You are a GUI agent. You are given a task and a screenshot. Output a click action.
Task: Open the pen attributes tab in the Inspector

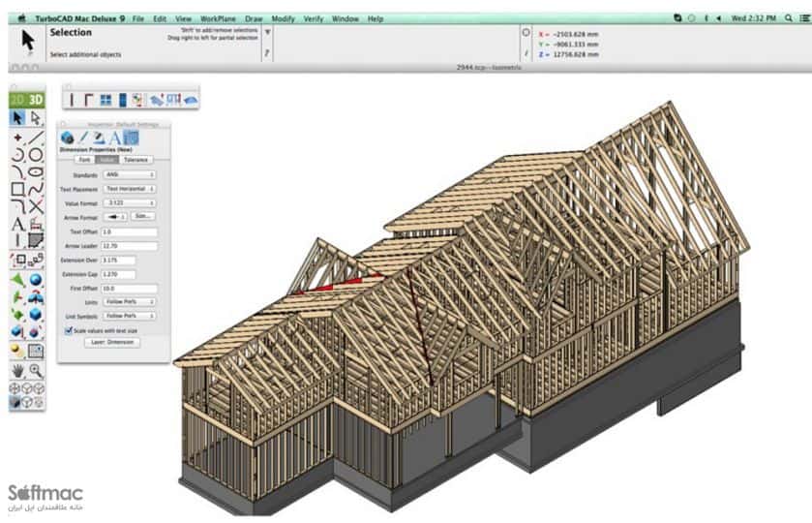[x=83, y=138]
